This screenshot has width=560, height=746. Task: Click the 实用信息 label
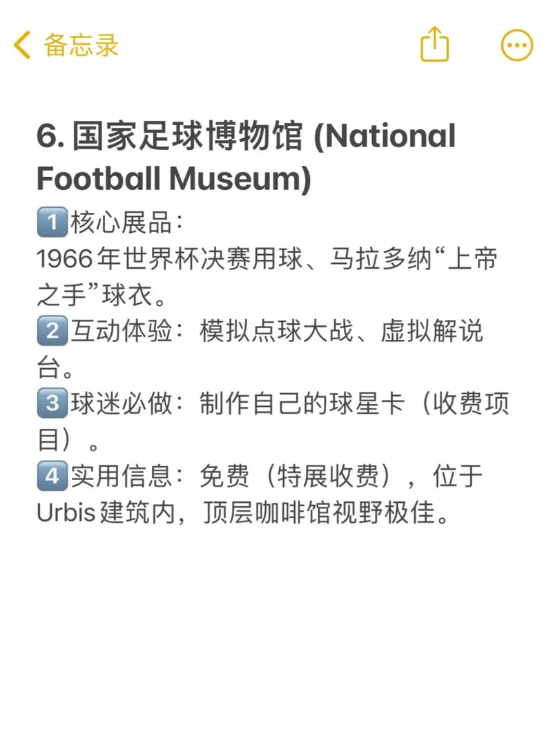pyautogui.click(x=121, y=475)
